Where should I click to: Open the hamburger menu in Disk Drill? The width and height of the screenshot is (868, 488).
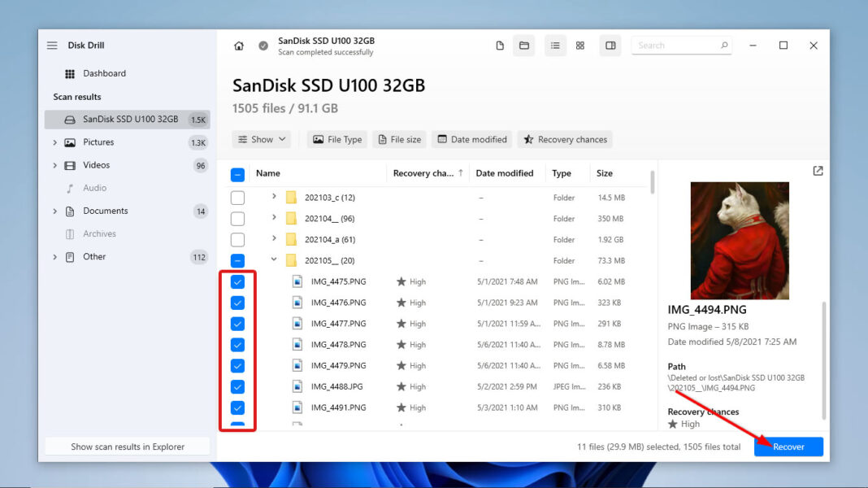coord(53,46)
